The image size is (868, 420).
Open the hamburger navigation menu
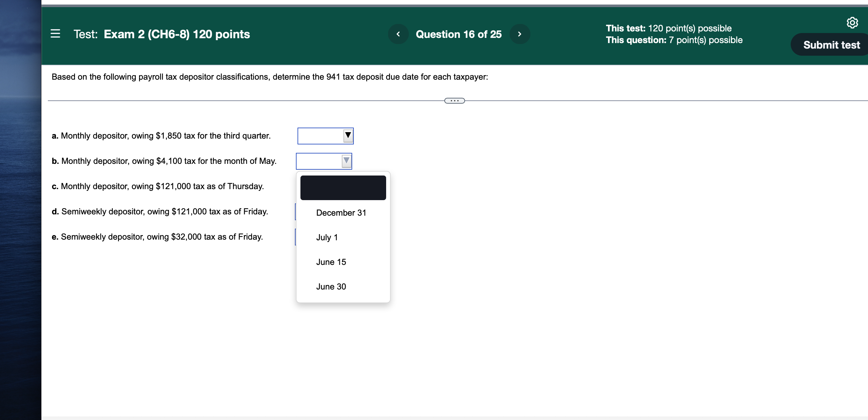(x=55, y=33)
